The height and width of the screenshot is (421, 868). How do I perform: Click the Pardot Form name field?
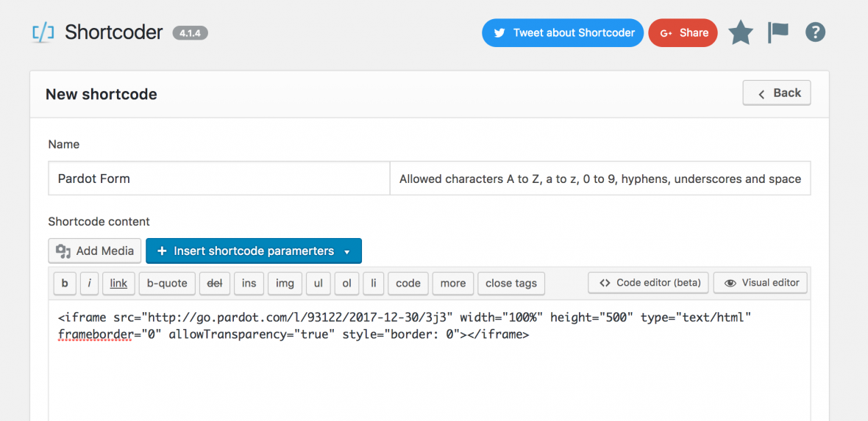(219, 179)
